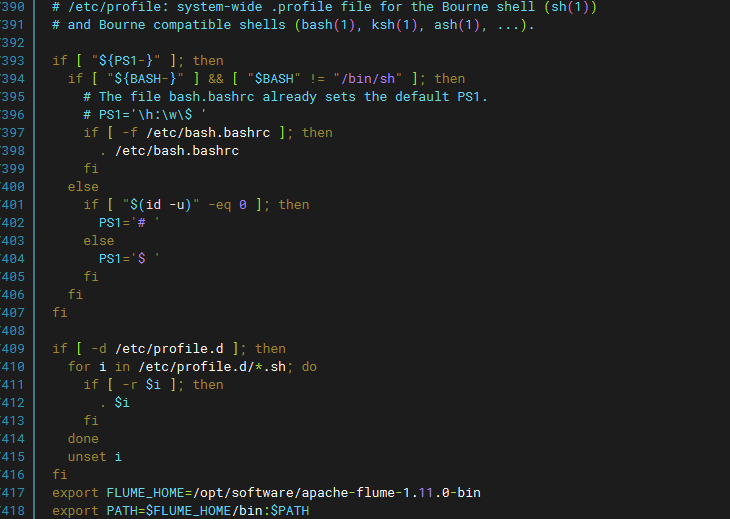Click the 'fi' on line 416
This screenshot has width=730, height=519.
coord(60,475)
